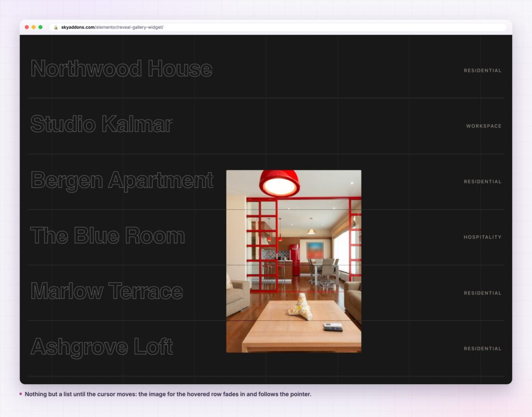Click the padlock icon in the address bar
The image size is (532, 417).
point(56,28)
